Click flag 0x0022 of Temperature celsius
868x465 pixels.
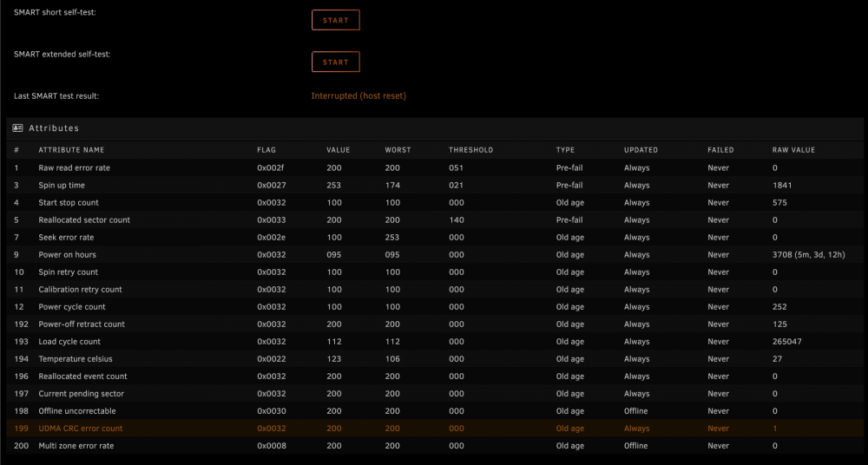pos(271,358)
